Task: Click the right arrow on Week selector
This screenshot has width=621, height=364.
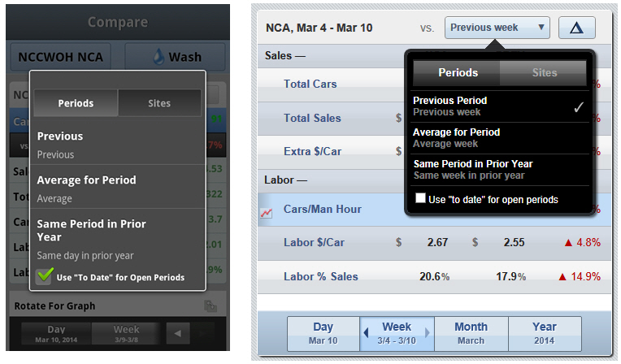Action: 428,332
